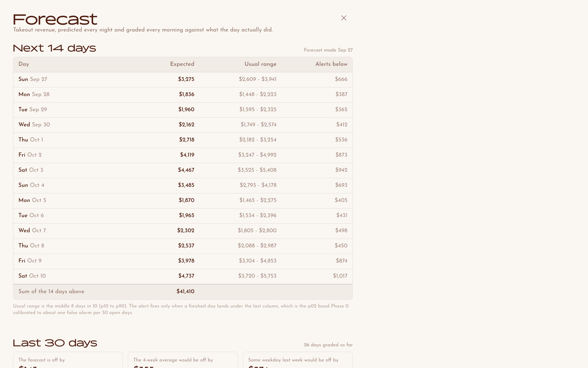Click the range '$1,749 - $2,574'

(258, 125)
